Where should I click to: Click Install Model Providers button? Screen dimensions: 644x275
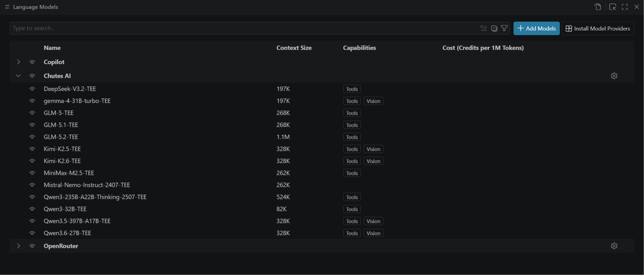(598, 28)
